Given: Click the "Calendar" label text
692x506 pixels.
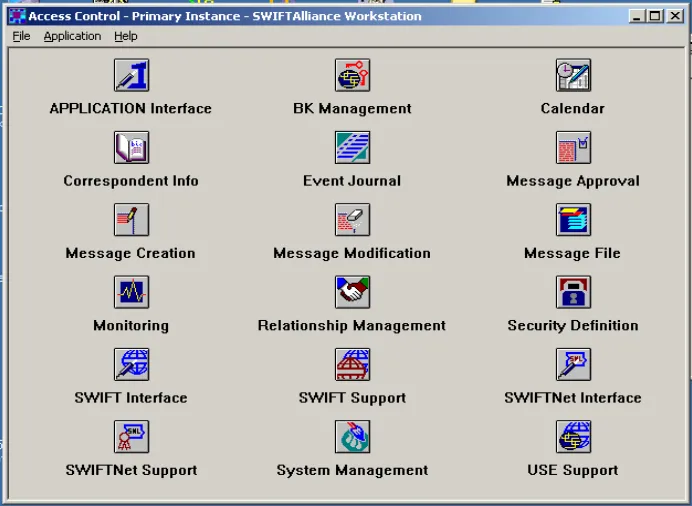Looking at the screenshot, I should pos(573,109).
